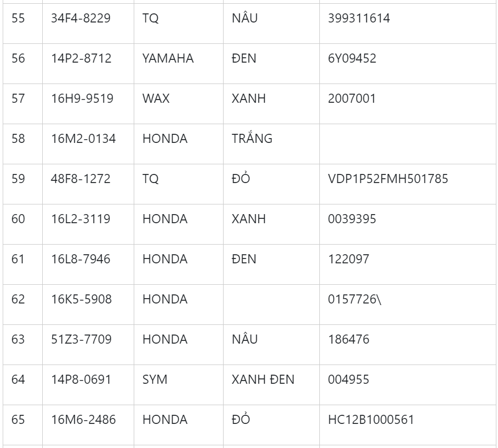This screenshot has width=498, height=448.
Task: Click the empty color cell in row 62
Action: [x=271, y=299]
